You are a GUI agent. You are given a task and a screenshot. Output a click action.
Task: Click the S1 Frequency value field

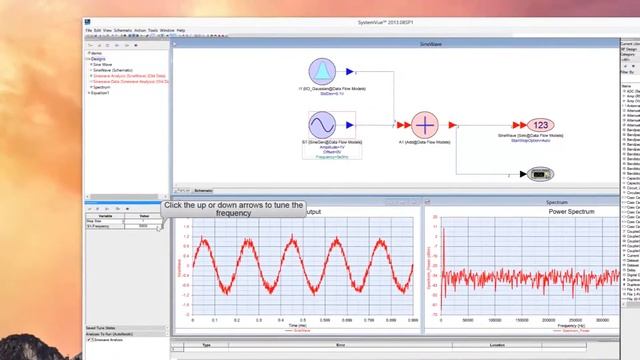143,226
